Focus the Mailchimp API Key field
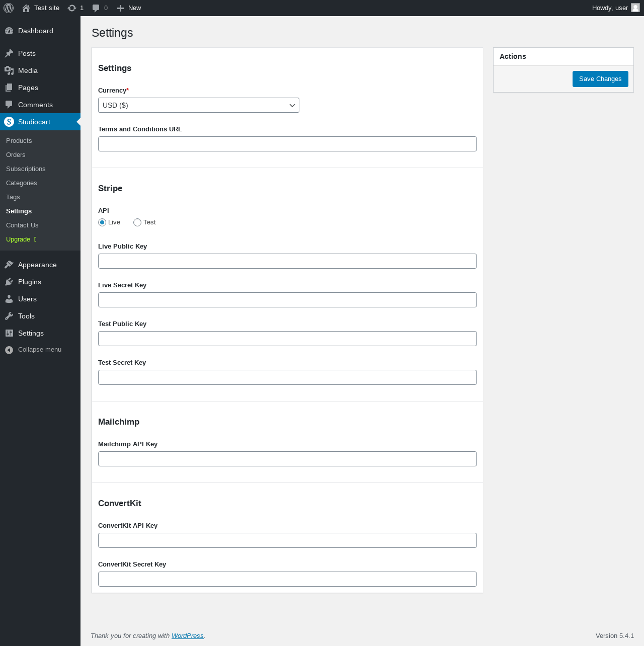 [x=287, y=459]
